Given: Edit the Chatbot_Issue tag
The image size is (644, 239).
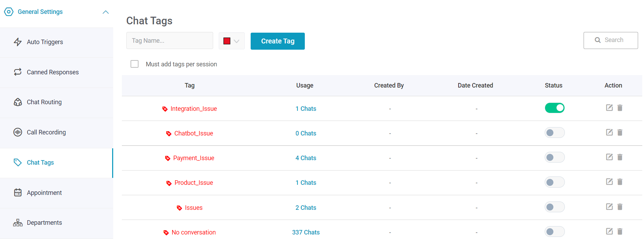Looking at the screenshot, I should point(609,132).
